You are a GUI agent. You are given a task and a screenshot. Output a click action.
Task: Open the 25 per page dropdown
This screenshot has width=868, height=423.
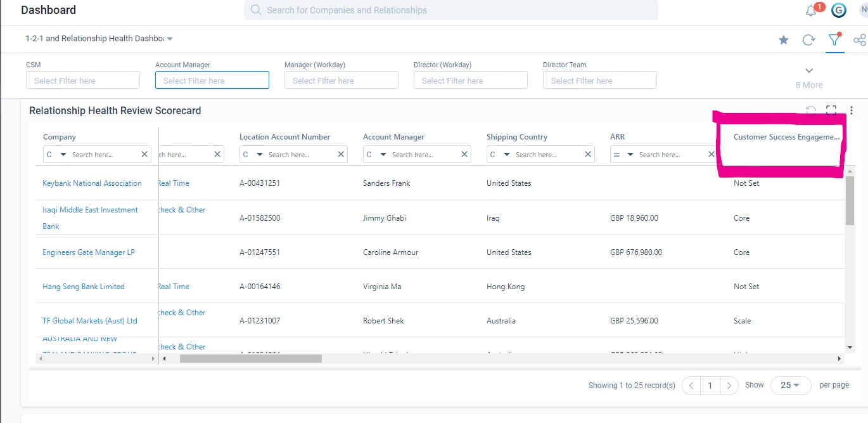point(791,385)
